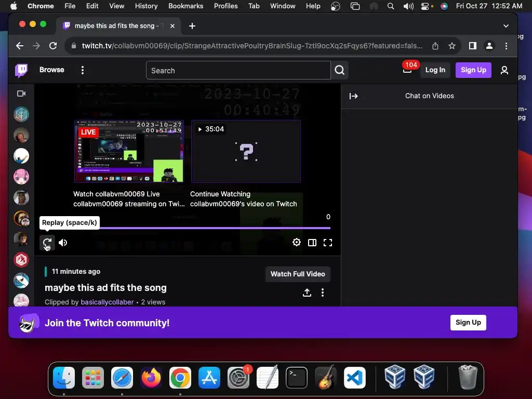Bookmark this page with star icon
The height and width of the screenshot is (399, 532).
click(452, 46)
